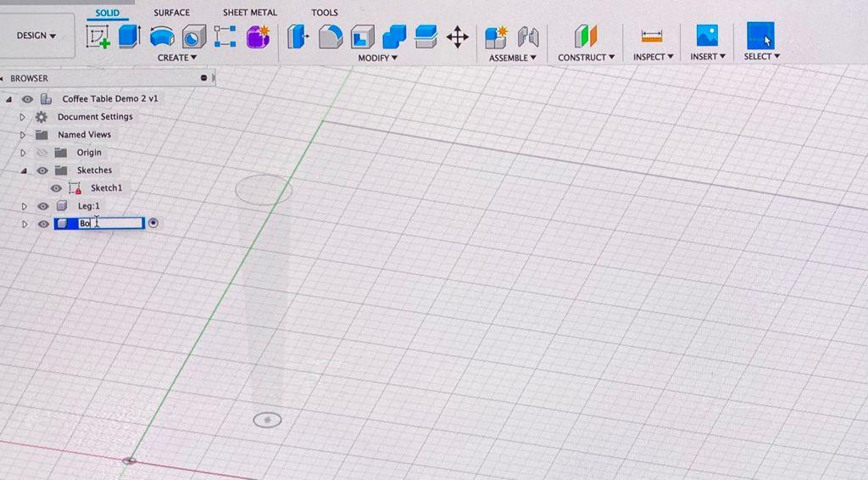Toggle visibility of Coffee Table Demo 2 v1
Viewport: 868px width, 480px height.
pyautogui.click(x=26, y=99)
